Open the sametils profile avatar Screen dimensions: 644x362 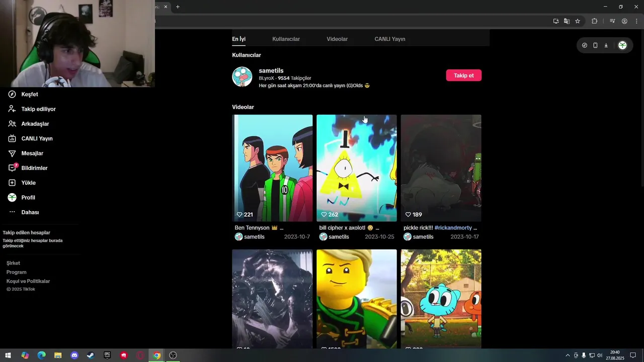point(242,77)
